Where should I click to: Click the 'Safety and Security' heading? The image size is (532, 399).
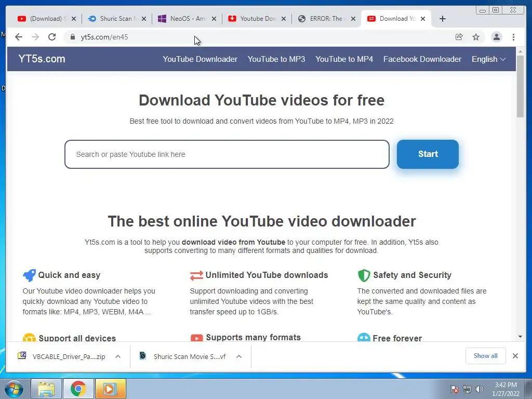[x=412, y=275]
